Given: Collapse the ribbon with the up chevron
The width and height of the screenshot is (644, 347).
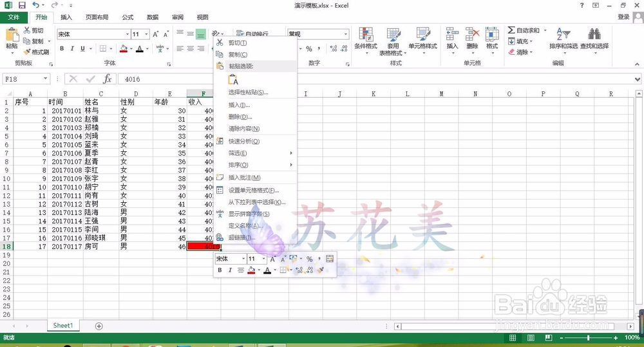Looking at the screenshot, I should click(637, 64).
